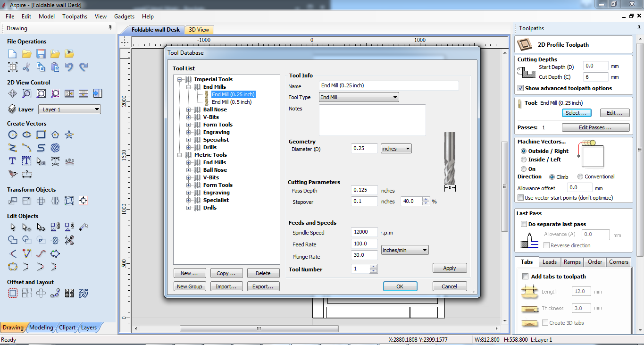Increase the stepover percentage stepper

coord(427,199)
